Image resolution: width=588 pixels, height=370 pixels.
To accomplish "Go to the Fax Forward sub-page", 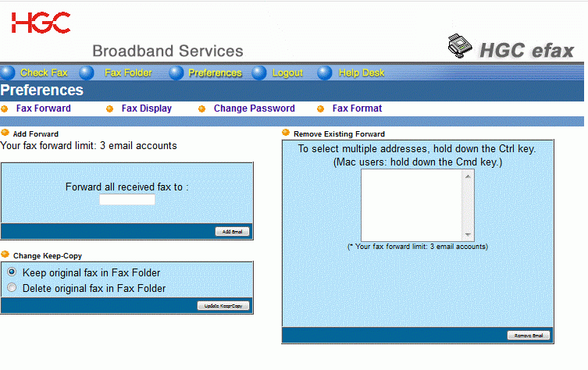I will click(x=44, y=109).
